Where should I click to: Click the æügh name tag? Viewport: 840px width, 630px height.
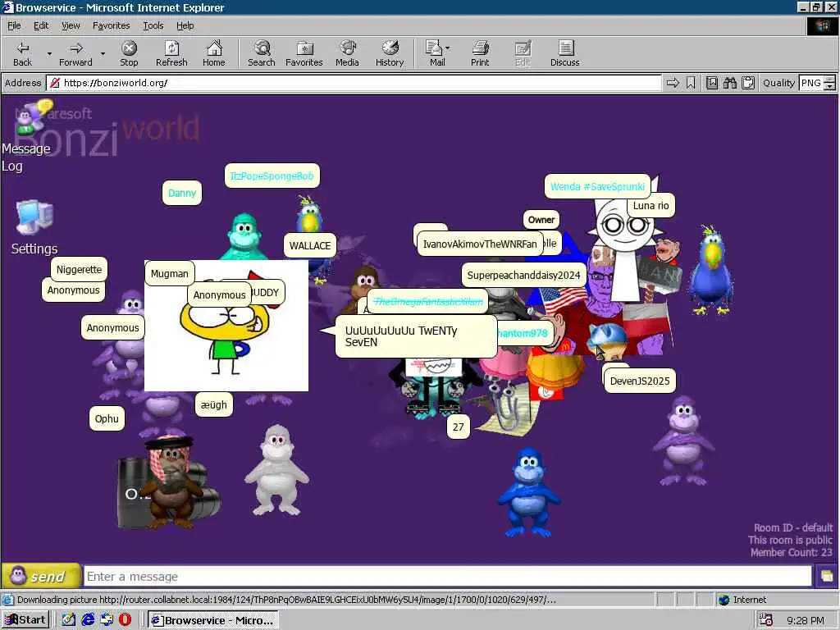(x=214, y=405)
